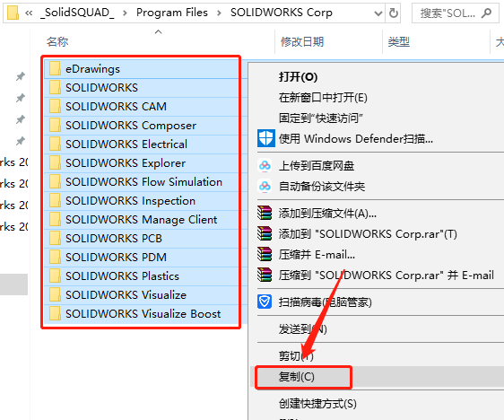Select 自动备份该文件夹 menu entry

pyautogui.click(x=322, y=186)
